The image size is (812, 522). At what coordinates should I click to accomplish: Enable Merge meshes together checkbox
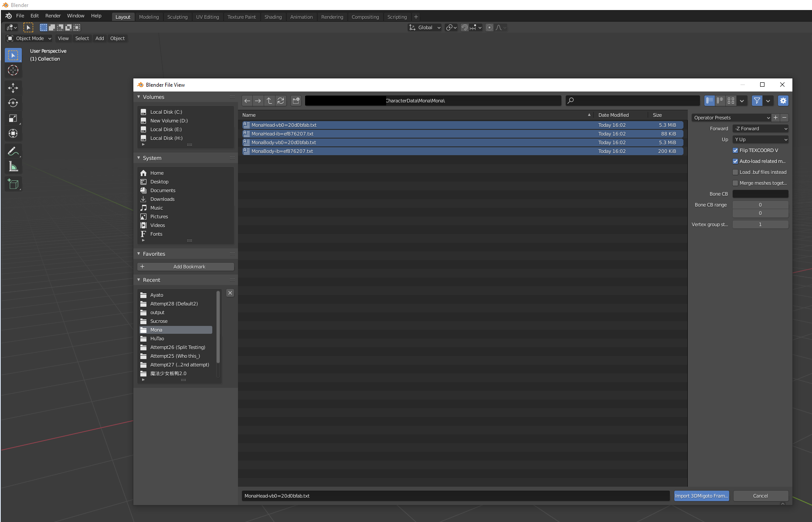(735, 183)
